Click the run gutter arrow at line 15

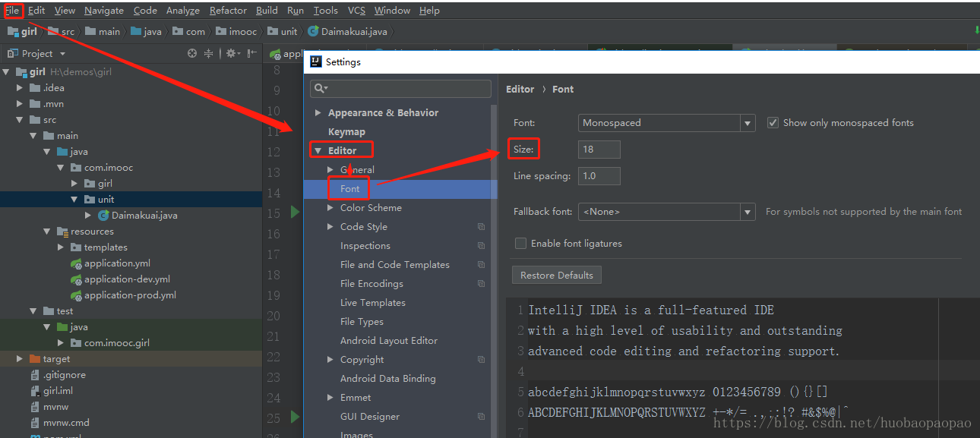point(296,212)
